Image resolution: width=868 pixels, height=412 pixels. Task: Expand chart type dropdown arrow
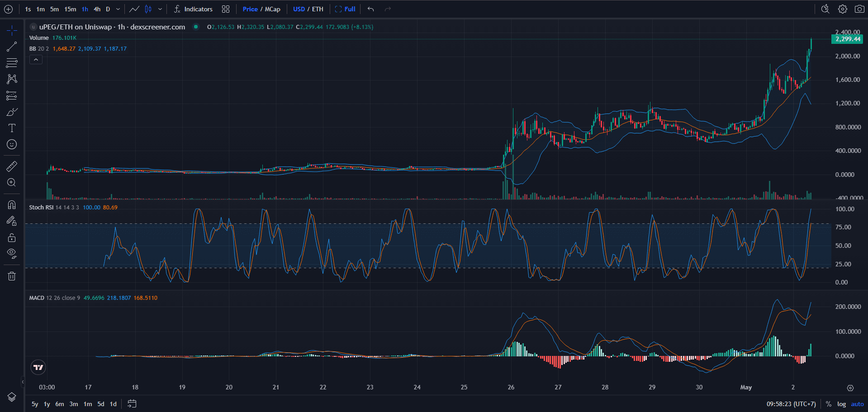[x=160, y=9]
